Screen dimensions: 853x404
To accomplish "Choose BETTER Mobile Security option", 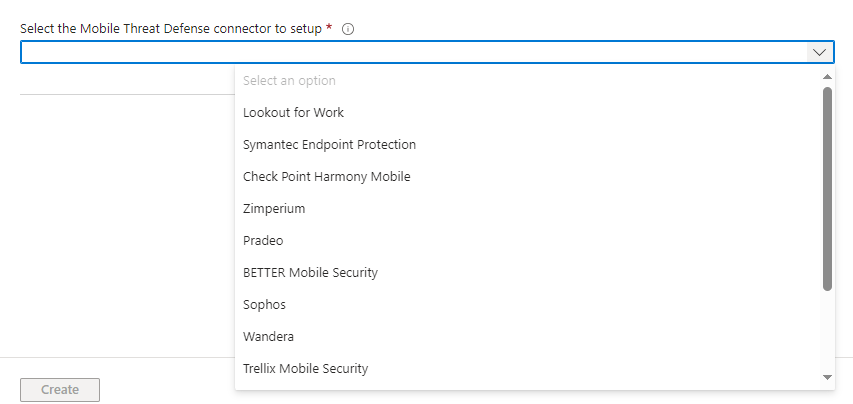I will click(310, 272).
